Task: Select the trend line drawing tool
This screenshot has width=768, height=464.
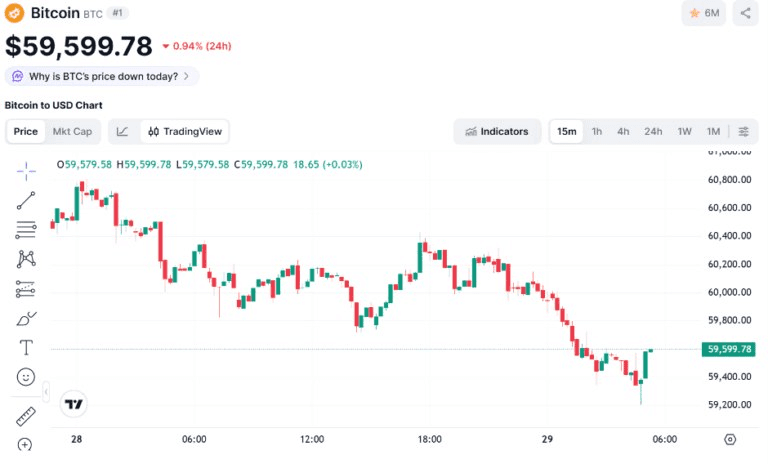Action: click(x=26, y=200)
